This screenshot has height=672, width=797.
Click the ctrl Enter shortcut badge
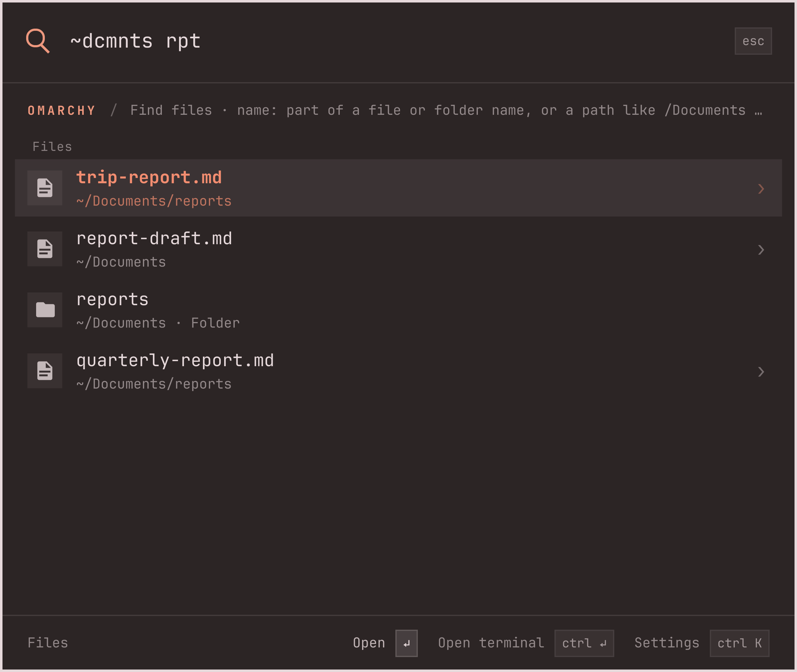point(584,643)
